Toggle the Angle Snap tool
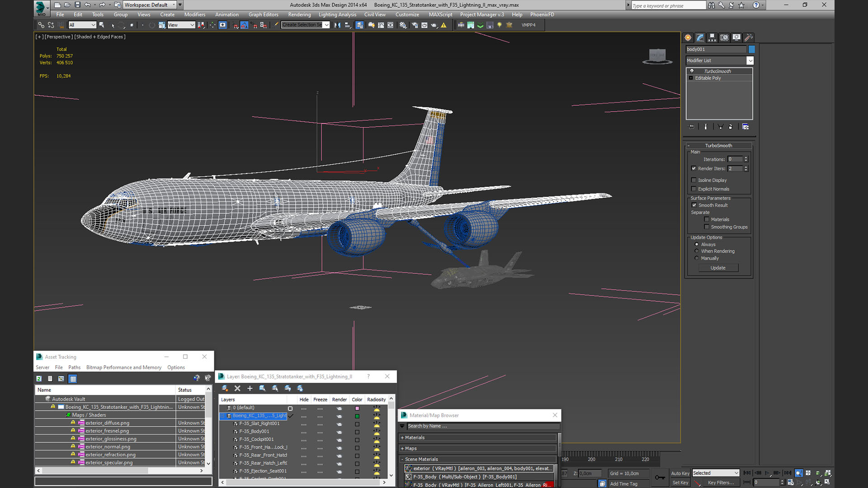 [x=244, y=25]
